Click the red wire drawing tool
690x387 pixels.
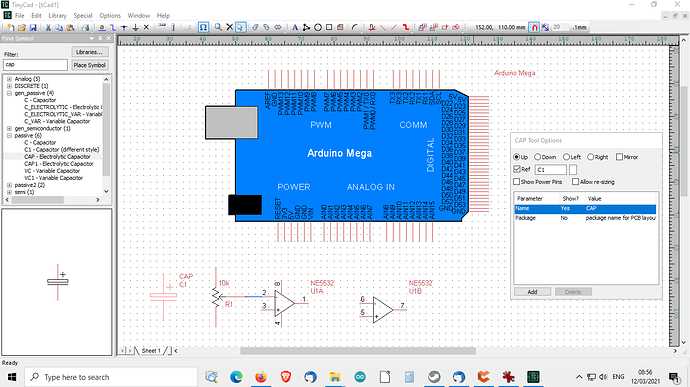point(406,27)
